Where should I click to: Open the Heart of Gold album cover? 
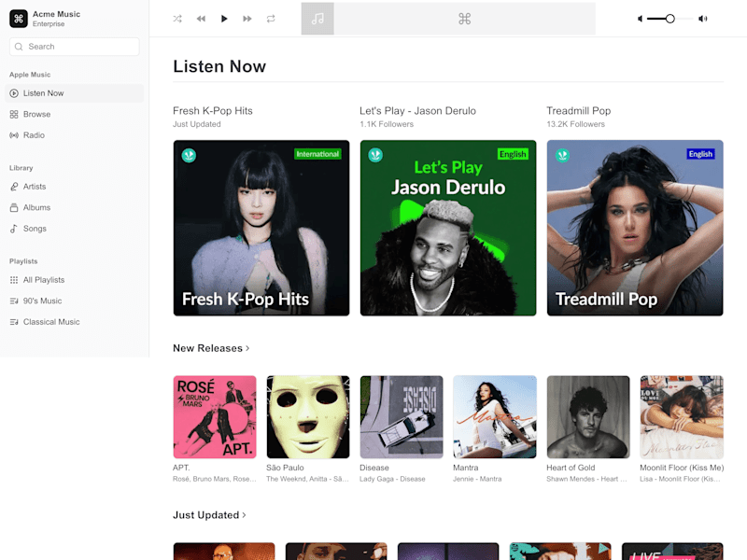point(588,416)
